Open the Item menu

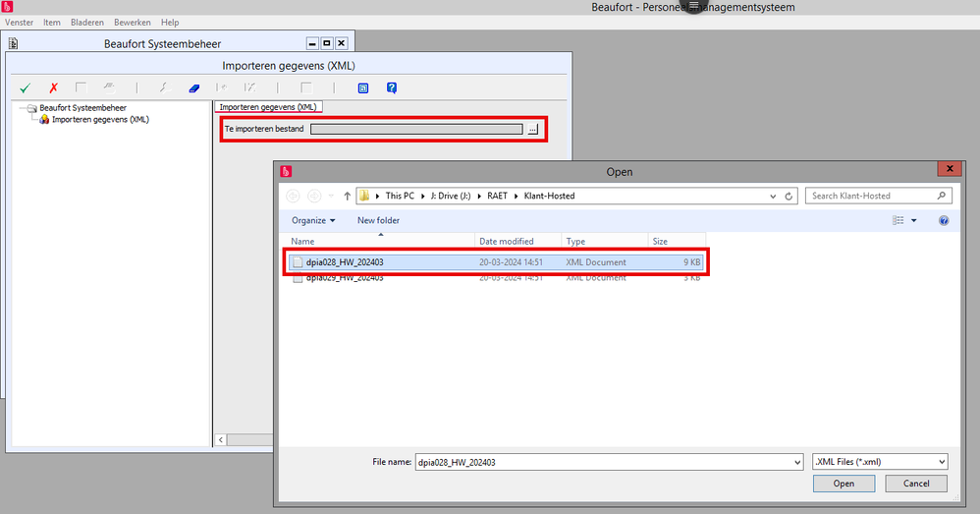tap(52, 22)
